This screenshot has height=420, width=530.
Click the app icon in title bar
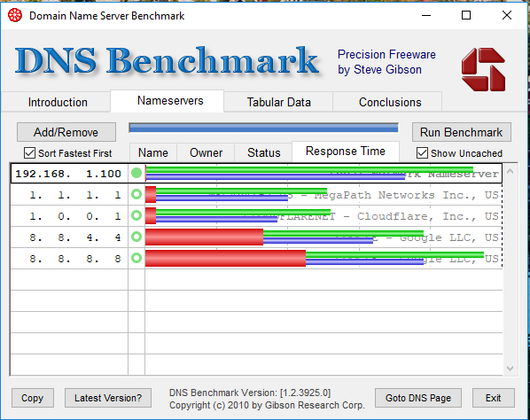coord(15,16)
